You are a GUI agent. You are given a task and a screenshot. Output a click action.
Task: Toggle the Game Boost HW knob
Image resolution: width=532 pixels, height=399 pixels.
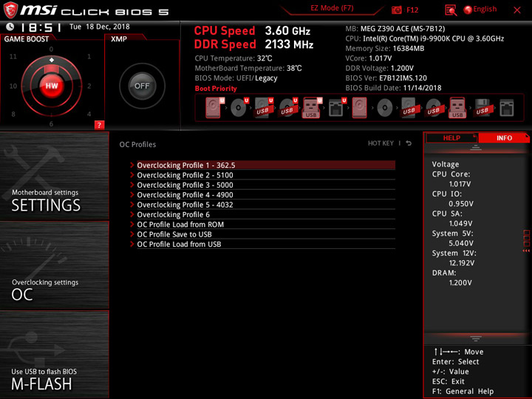52,86
